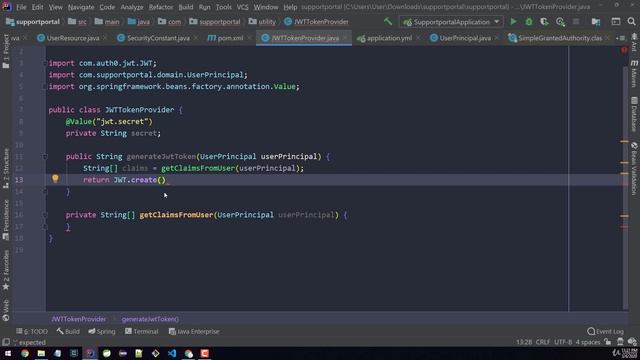Open the File menu
Image resolution: width=640 pixels, height=360 pixels.
point(21,7)
